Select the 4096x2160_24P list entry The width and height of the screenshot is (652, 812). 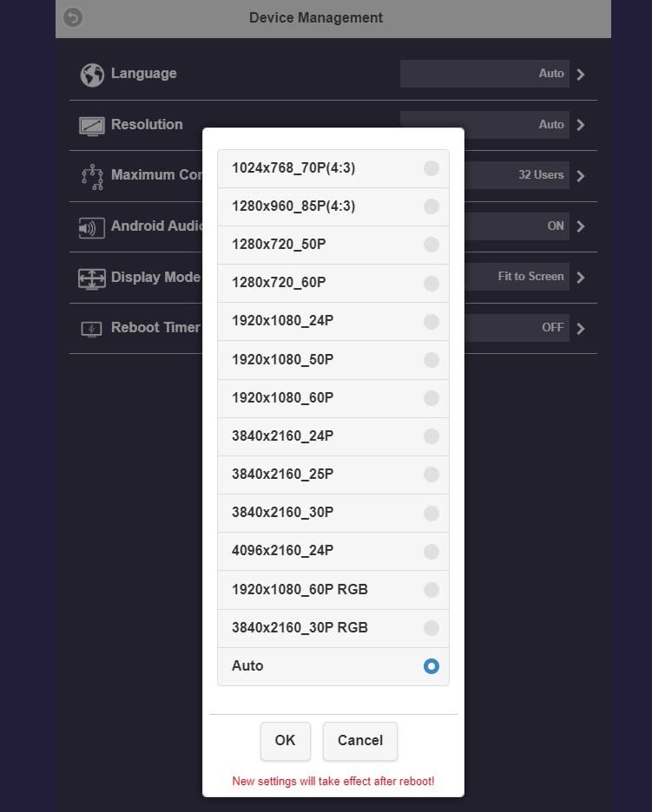click(333, 551)
